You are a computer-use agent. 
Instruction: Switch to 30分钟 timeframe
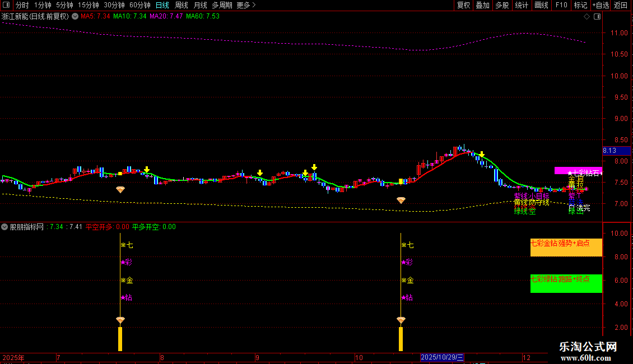(114, 5)
